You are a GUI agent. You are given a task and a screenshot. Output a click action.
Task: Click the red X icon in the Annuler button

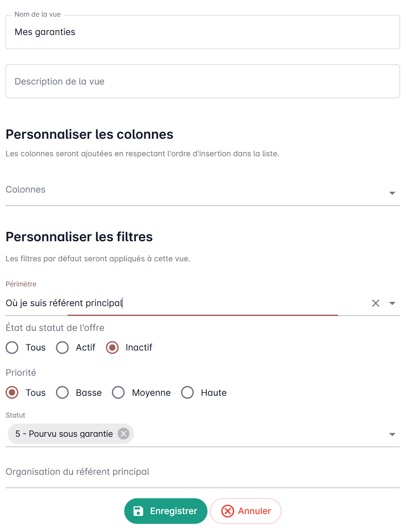tap(228, 511)
